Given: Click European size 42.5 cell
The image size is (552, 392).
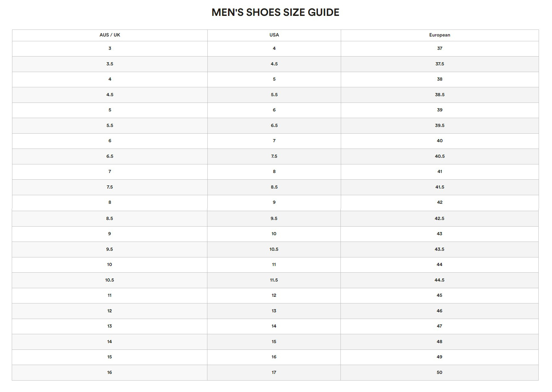Looking at the screenshot, I should pyautogui.click(x=439, y=219).
